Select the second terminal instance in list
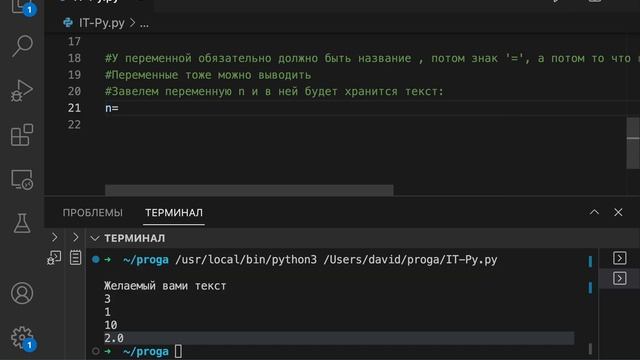640x360 pixels. pyautogui.click(x=620, y=278)
